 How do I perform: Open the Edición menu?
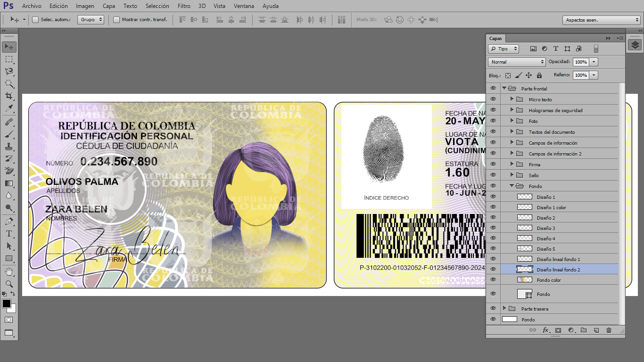pyautogui.click(x=58, y=6)
